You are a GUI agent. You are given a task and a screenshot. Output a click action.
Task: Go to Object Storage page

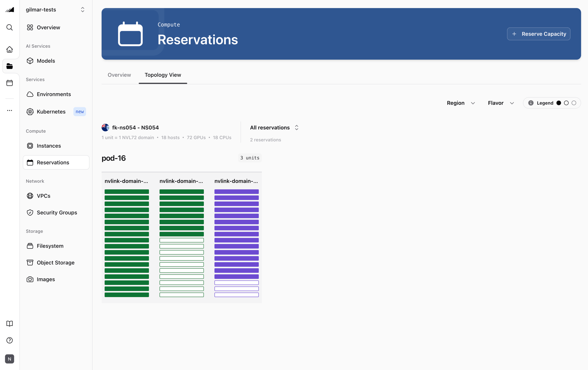point(56,262)
